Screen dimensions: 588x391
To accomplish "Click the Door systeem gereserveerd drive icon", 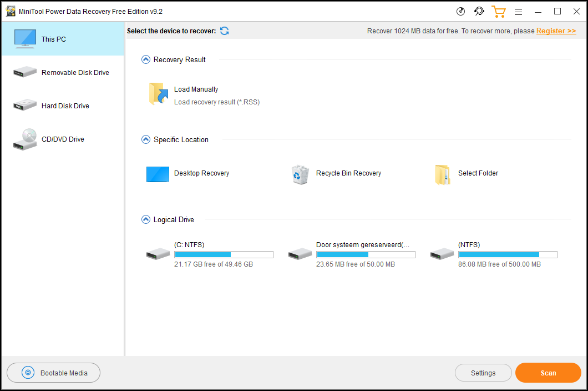I will tap(300, 254).
